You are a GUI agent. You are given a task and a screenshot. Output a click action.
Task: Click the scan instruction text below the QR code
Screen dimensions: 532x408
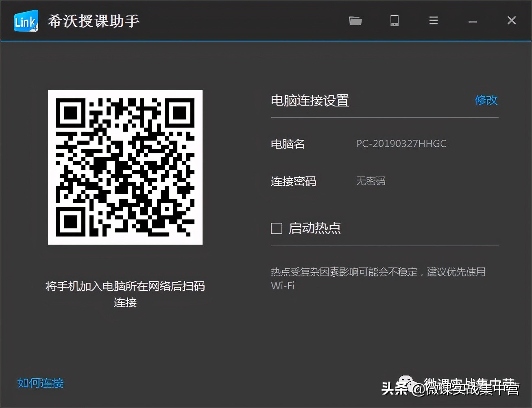coord(125,294)
